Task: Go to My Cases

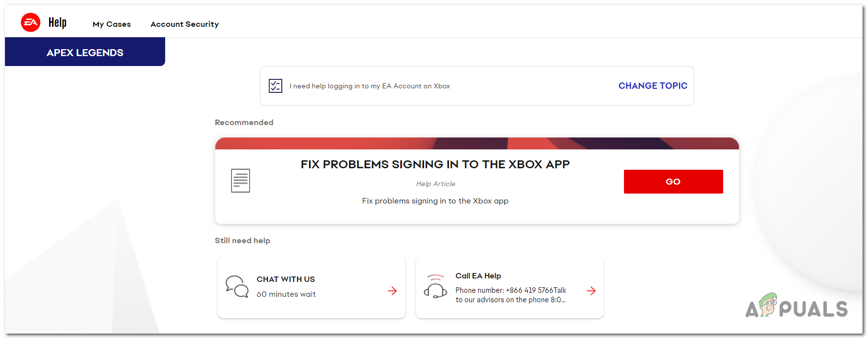Action: (x=112, y=24)
